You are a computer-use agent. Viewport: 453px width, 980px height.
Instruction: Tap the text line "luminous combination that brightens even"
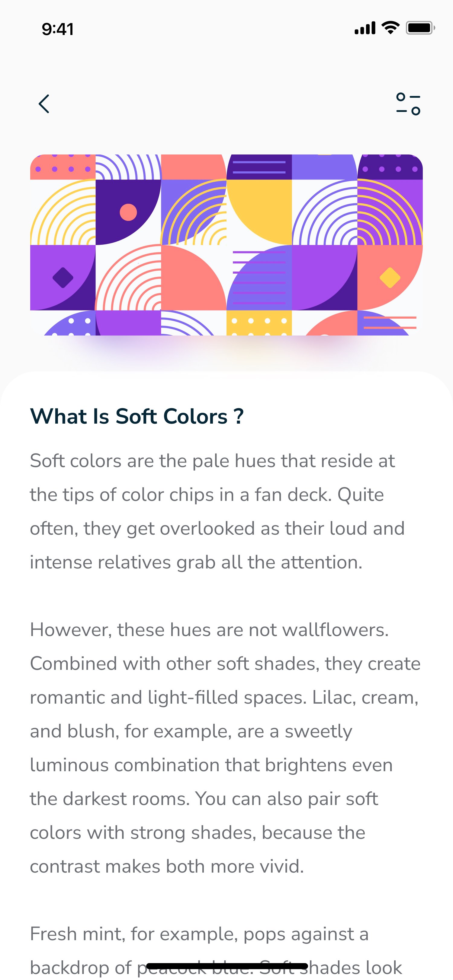tap(211, 765)
